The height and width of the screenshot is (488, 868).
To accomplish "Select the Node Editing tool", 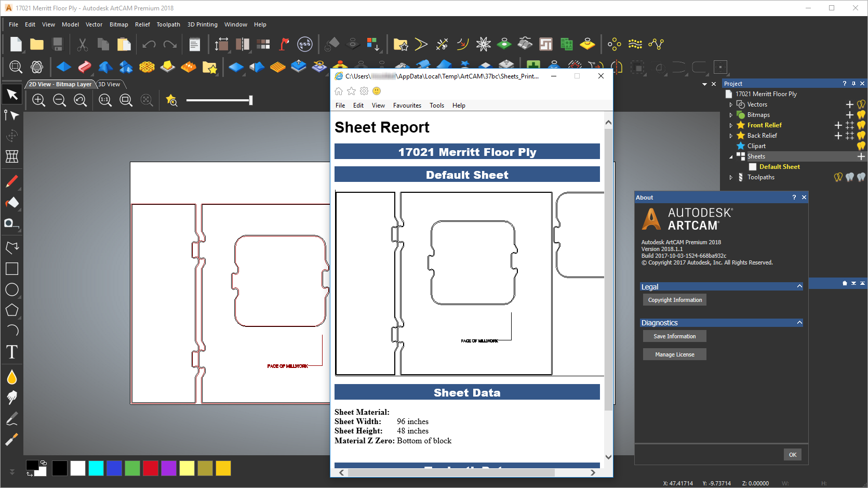I will (12, 115).
